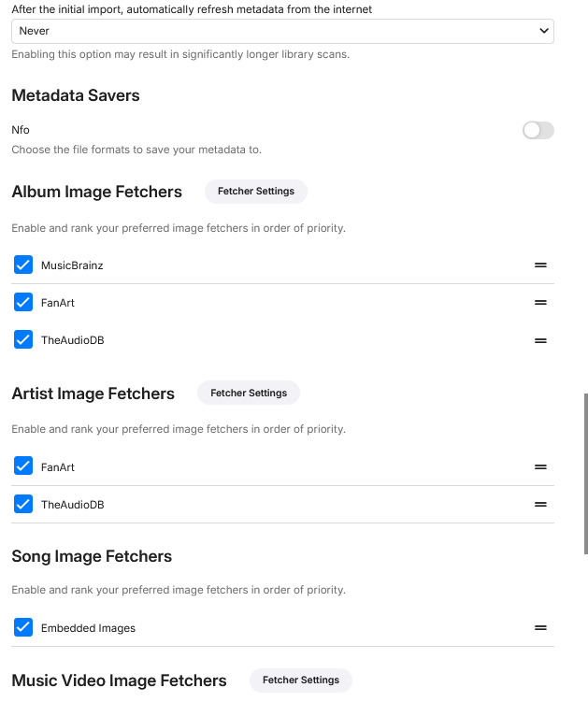The width and height of the screenshot is (588, 702).
Task: Click the Embedded Images reorder handle
Action: pos(540,628)
